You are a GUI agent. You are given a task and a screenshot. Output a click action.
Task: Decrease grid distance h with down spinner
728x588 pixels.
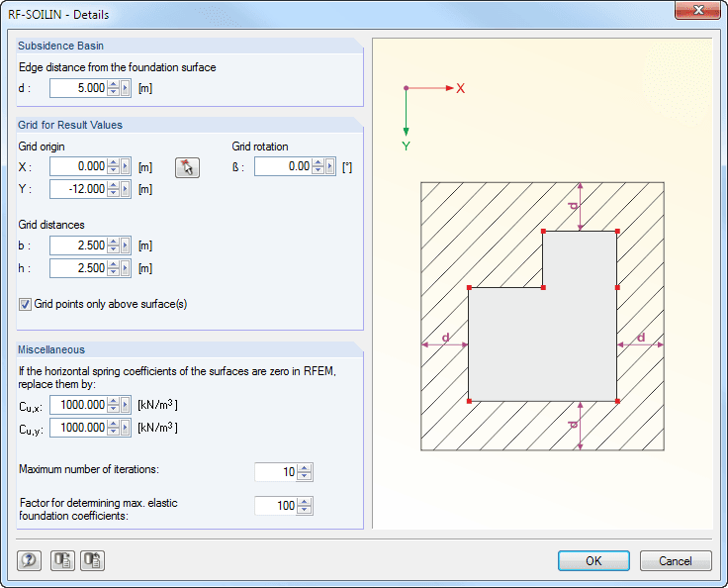(x=114, y=272)
